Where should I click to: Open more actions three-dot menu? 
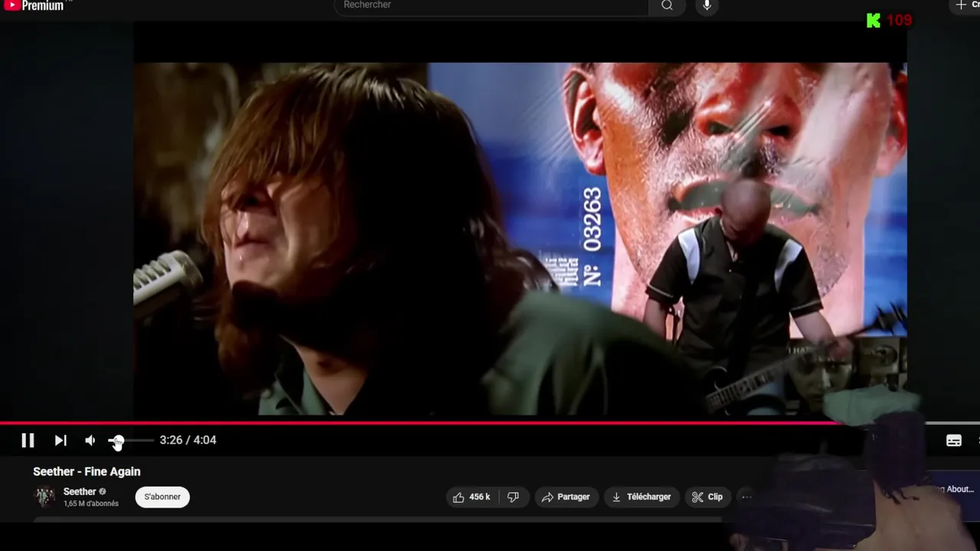tap(746, 497)
